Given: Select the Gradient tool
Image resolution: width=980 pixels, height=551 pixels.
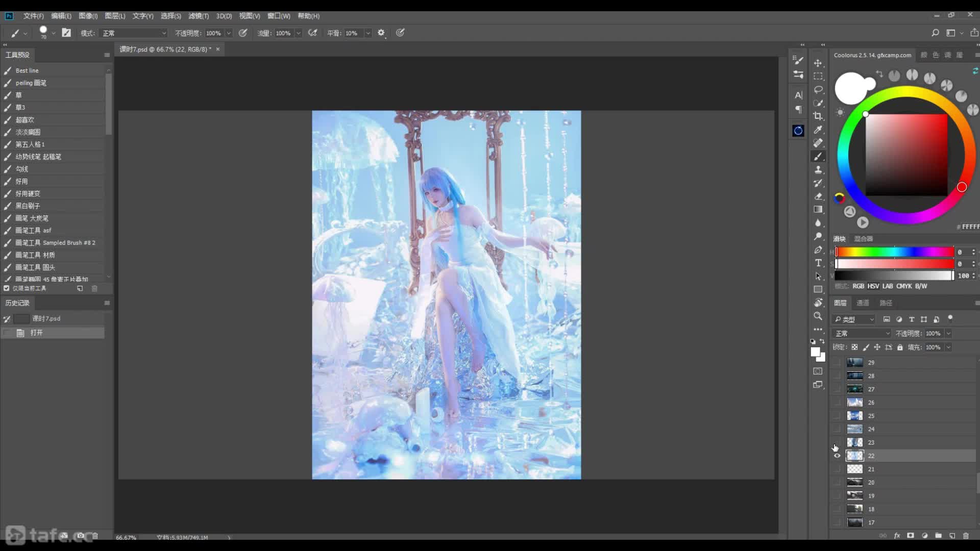Looking at the screenshot, I should 818,209.
